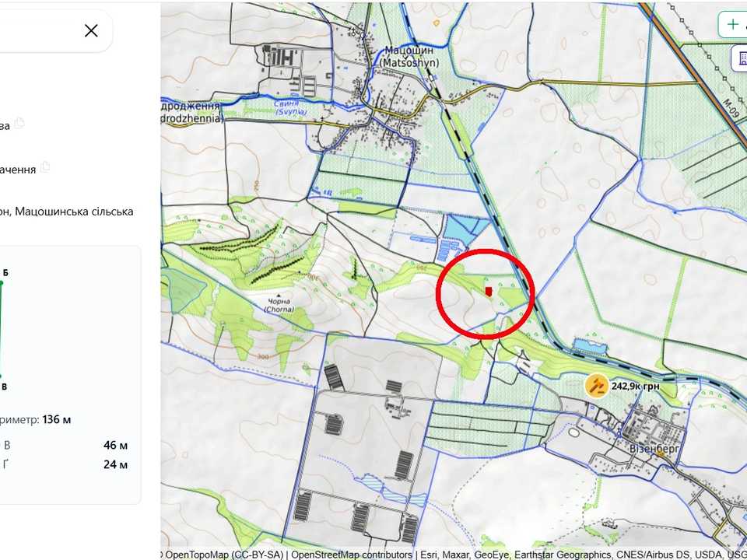
Task: Close the parcel info panel with X
Action: (x=91, y=31)
